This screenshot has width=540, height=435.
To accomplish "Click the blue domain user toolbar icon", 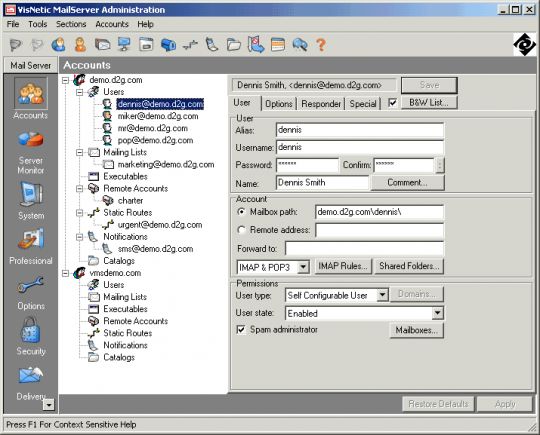I will tap(59, 45).
